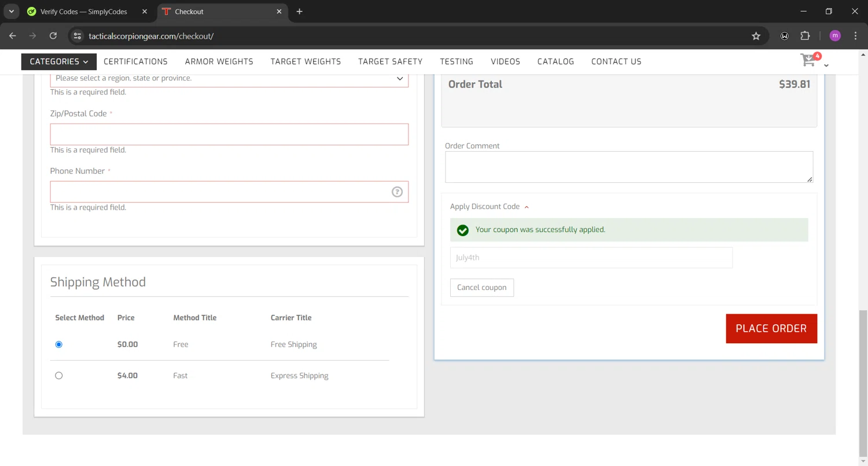Select the Express Shipping radio button

click(58, 376)
